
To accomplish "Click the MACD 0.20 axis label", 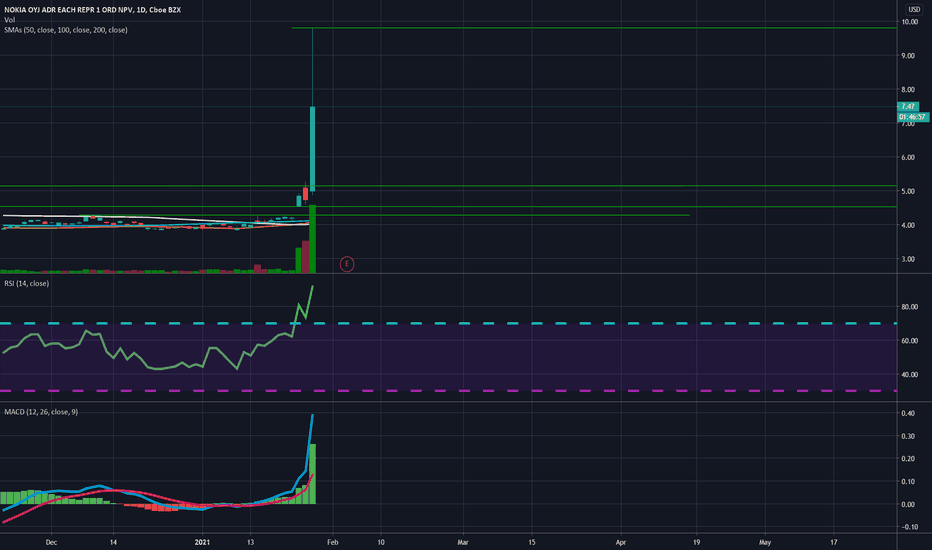I will (908, 458).
